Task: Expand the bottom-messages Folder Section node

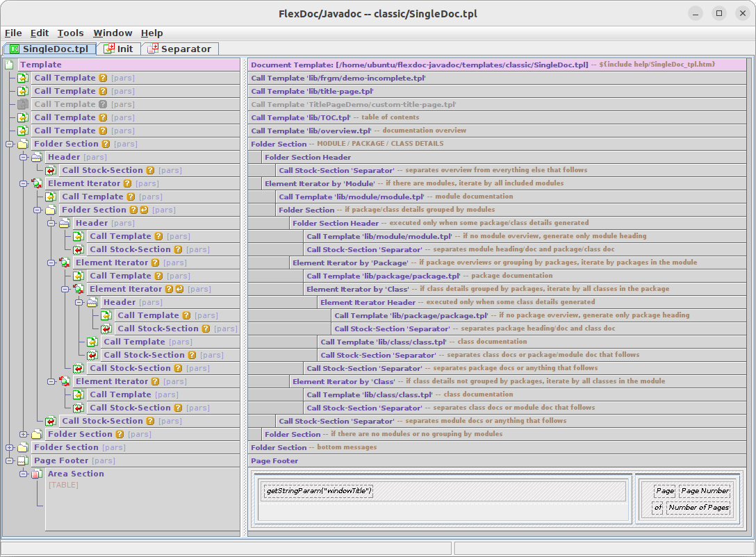Action: [x=9, y=447]
